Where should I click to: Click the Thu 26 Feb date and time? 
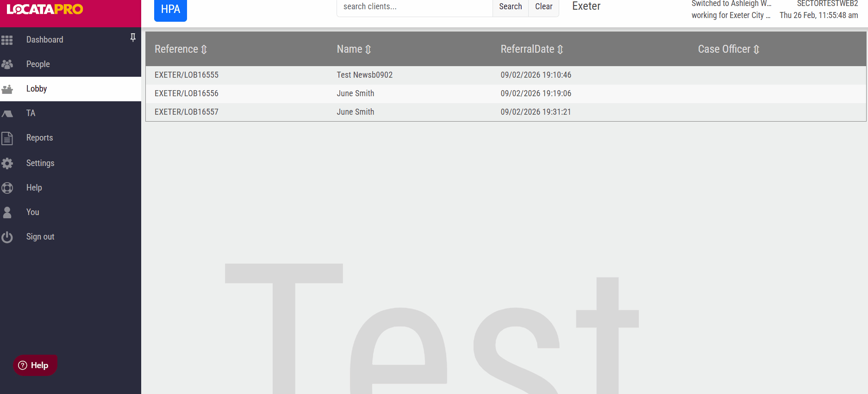[819, 15]
